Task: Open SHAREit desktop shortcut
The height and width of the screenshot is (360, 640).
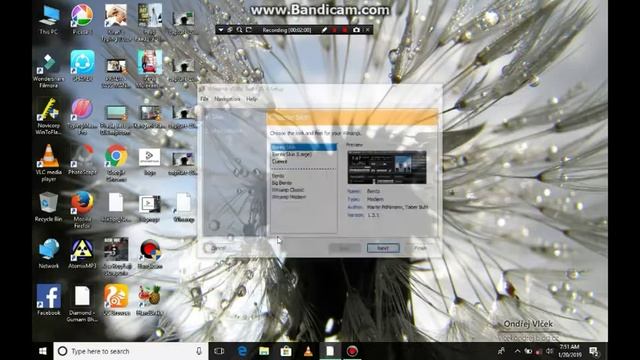Action: click(x=82, y=66)
